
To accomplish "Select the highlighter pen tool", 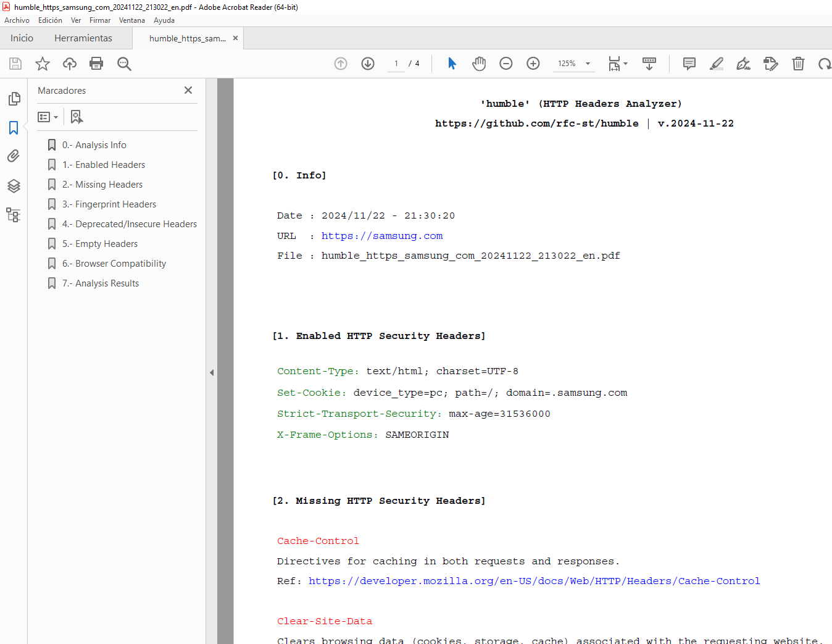I will click(717, 64).
